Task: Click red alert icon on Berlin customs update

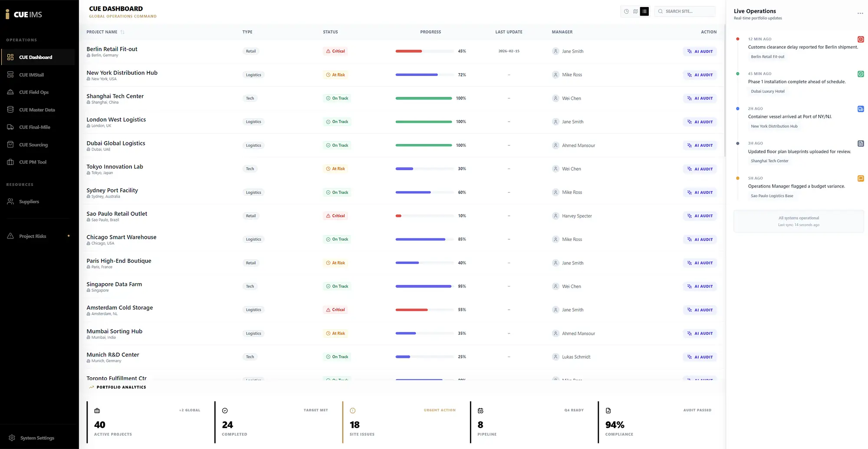Action: (x=860, y=40)
